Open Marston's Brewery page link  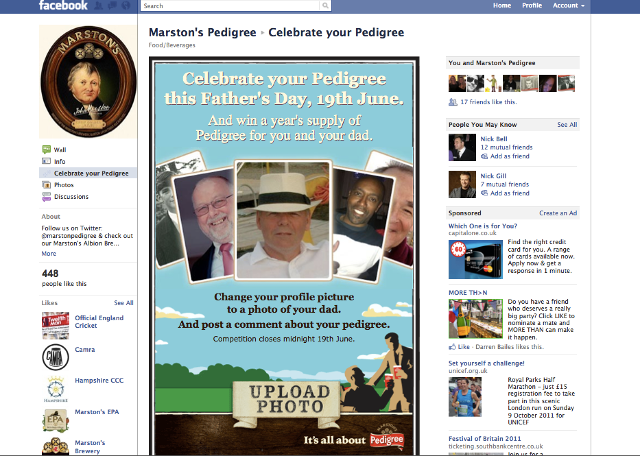(x=90, y=447)
